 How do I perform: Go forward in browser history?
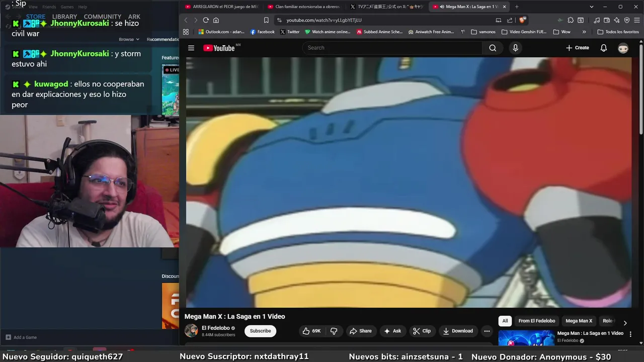196,20
